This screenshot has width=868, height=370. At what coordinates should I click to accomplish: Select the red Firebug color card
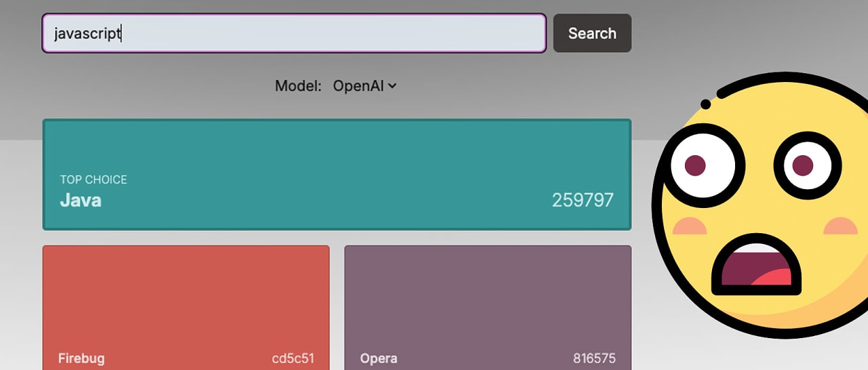[x=186, y=308]
